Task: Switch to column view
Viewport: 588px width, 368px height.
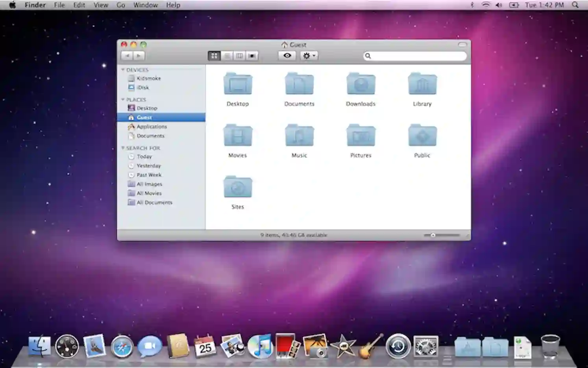Action: [240, 56]
